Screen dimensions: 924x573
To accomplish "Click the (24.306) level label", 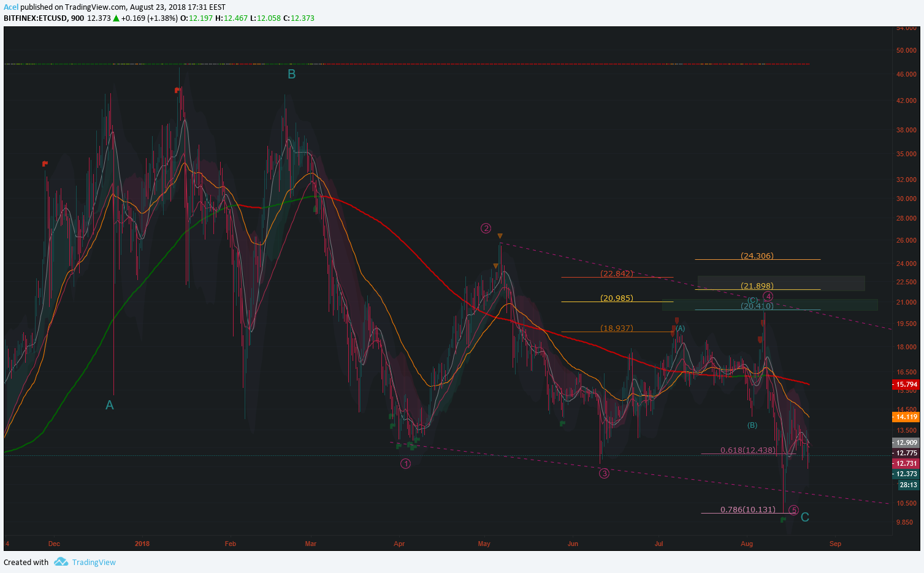I will point(757,256).
